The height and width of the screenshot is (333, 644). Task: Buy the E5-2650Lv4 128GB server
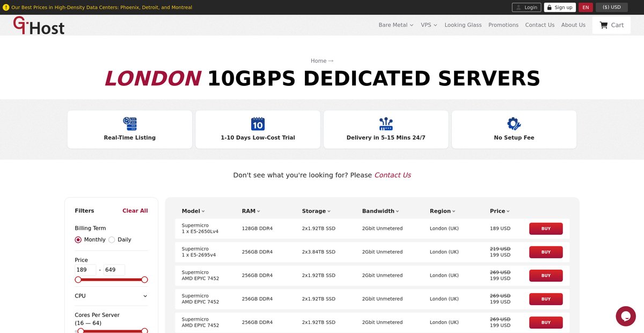click(546, 229)
